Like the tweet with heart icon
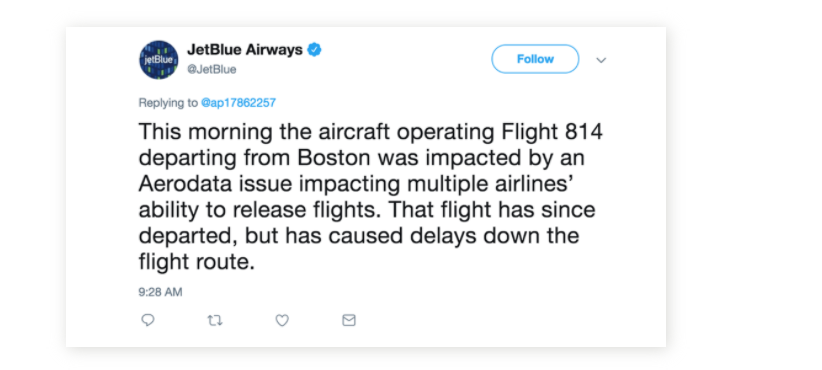The height and width of the screenshot is (370, 822). (282, 320)
